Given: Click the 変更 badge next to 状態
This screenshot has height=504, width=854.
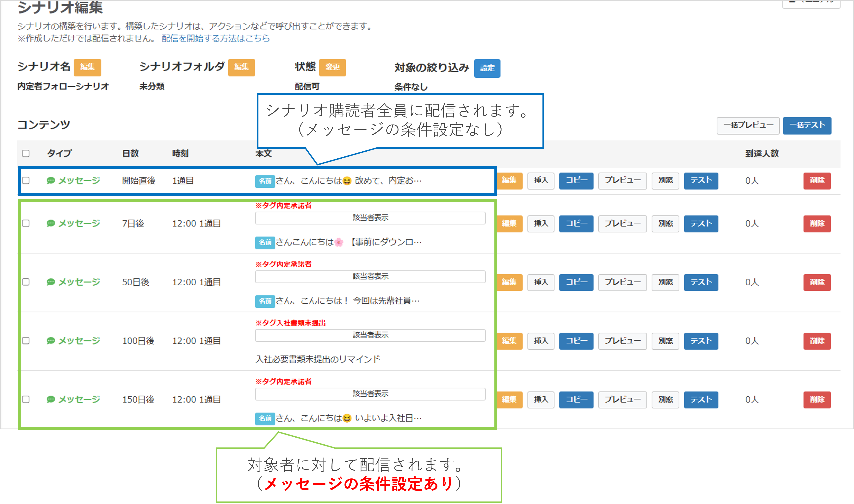Looking at the screenshot, I should pos(332,67).
